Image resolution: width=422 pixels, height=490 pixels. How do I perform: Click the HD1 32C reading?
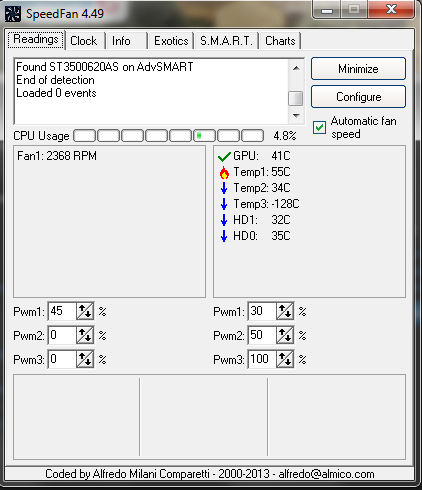pyautogui.click(x=262, y=220)
